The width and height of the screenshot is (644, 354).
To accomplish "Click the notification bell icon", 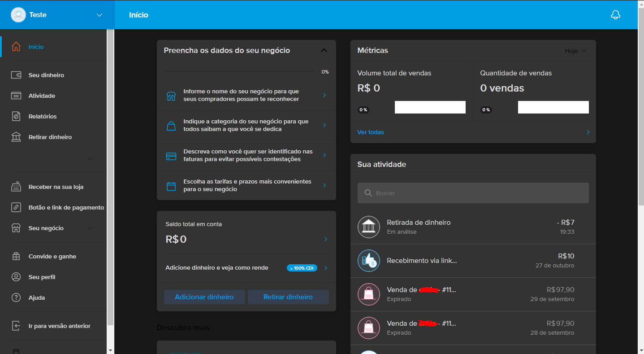I will point(615,15).
